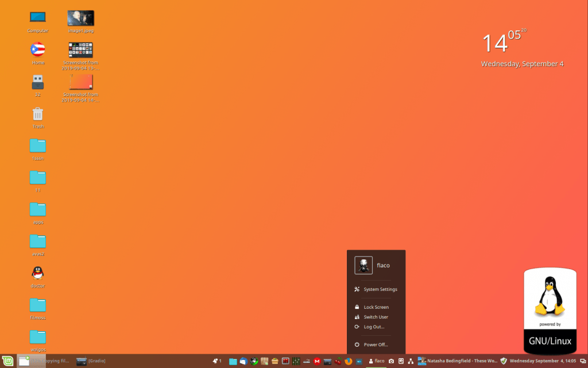Viewport: 588px width, 368px height.
Task: Open the image1.jpeg thumbnail
Action: click(x=80, y=18)
